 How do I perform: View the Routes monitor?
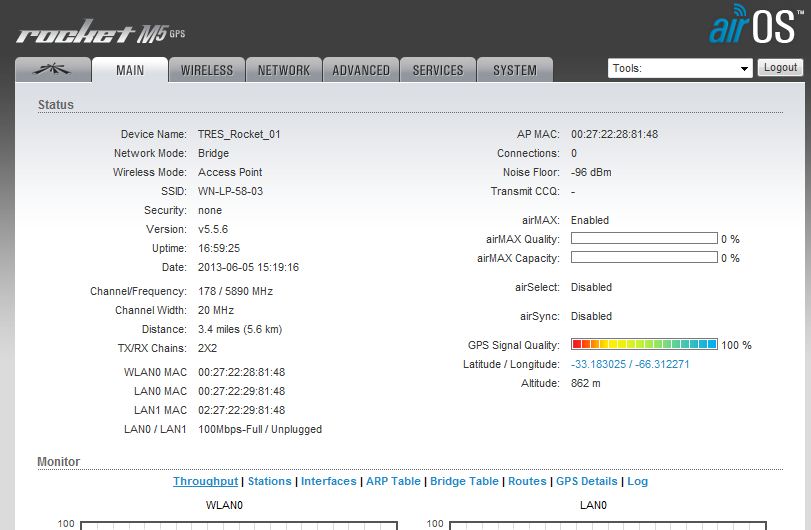click(x=527, y=481)
